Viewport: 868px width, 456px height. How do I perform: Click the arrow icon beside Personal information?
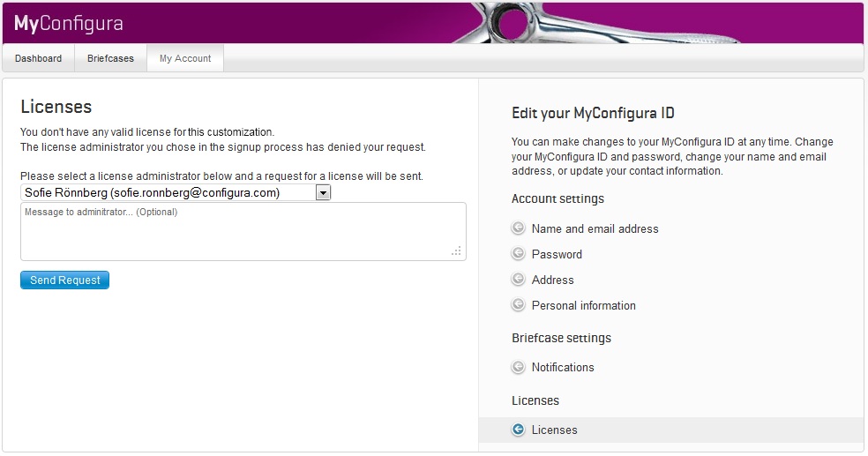coord(518,304)
